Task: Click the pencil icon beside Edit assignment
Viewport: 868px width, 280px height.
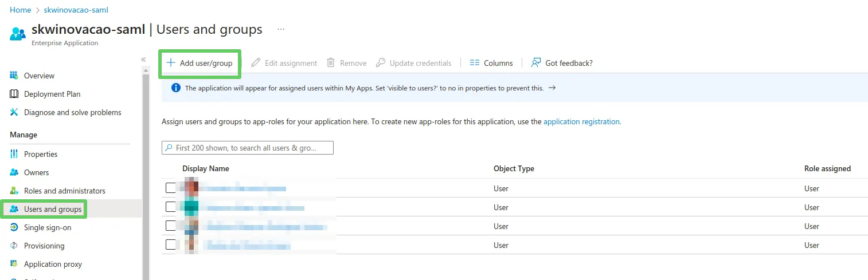Action: 256,63
